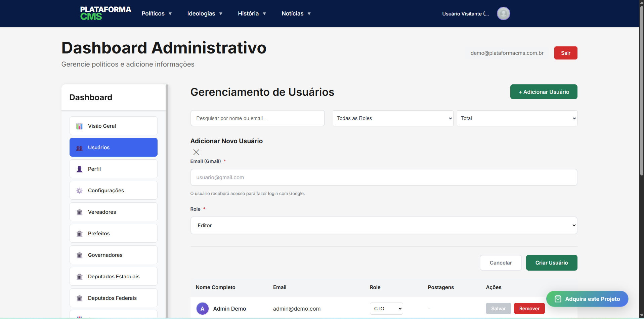The height and width of the screenshot is (319, 644).
Task: Click the Governadores building icon
Action: pos(79,255)
